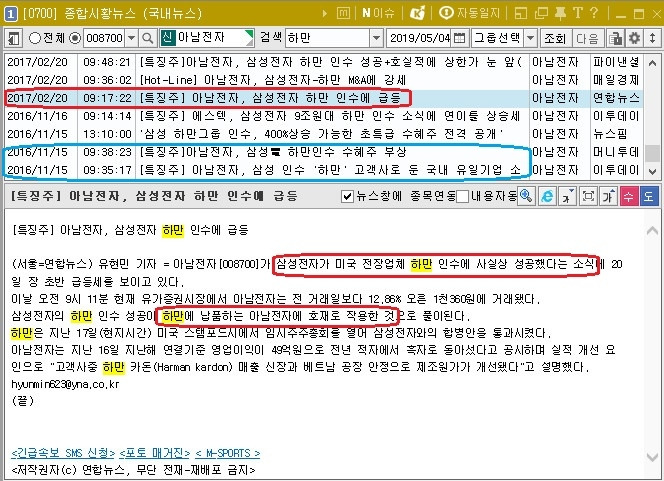Click the article pane scroll up arrow
The width and height of the screenshot is (664, 481).
tap(652, 231)
